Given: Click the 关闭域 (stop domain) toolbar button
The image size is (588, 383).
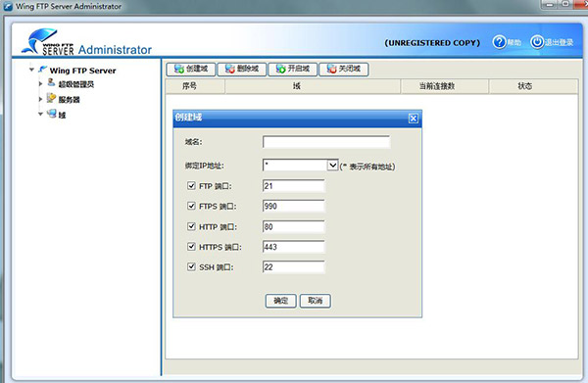Looking at the screenshot, I should 344,69.
